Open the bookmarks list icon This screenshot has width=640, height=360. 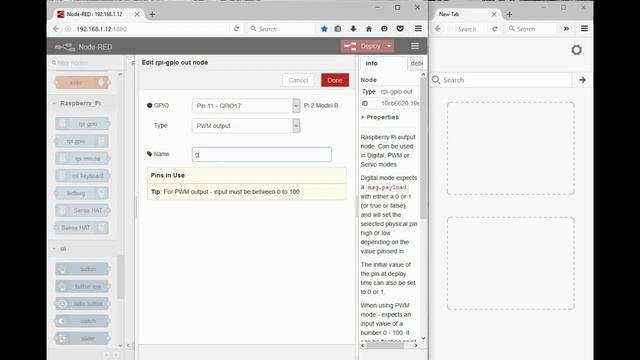(338, 29)
